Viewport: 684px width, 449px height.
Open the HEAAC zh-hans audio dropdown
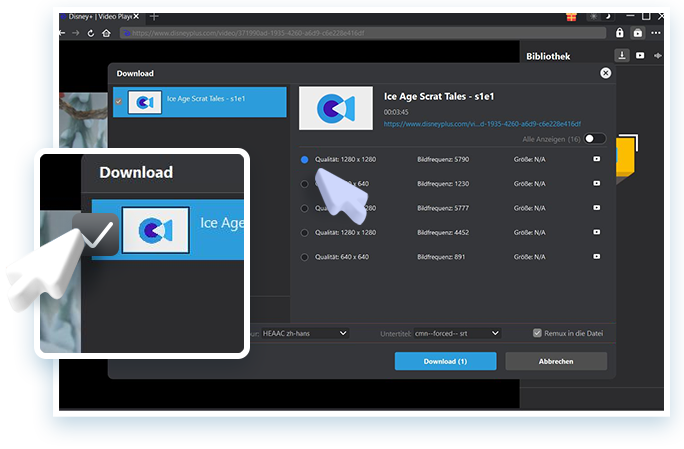coord(304,333)
